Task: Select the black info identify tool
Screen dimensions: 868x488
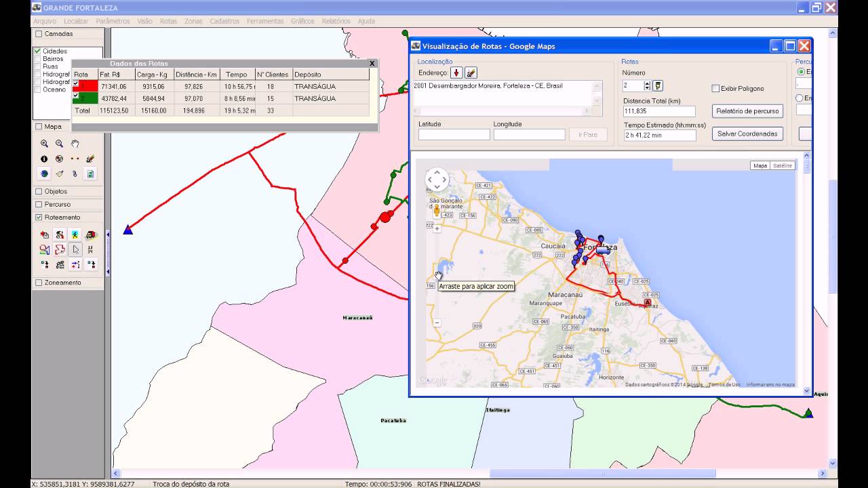Action: (44, 159)
